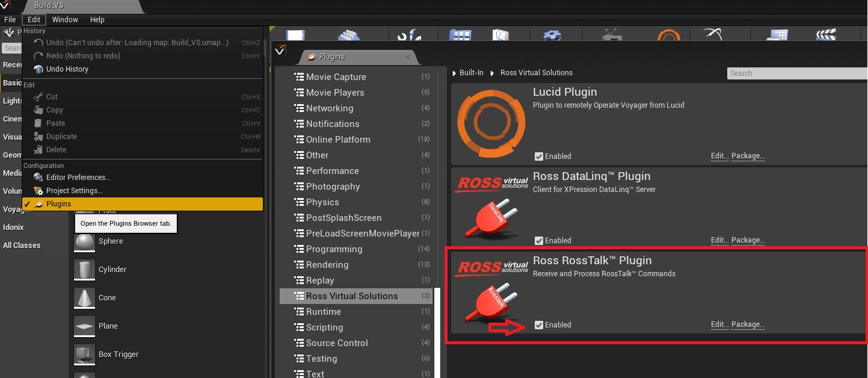Click the Sphere shape icon
Screen dimensions: 868x378
[84, 241]
